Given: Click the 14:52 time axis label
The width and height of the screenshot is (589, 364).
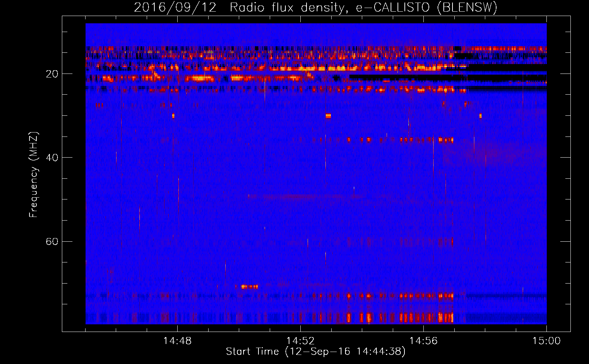Looking at the screenshot, I should point(300,341).
